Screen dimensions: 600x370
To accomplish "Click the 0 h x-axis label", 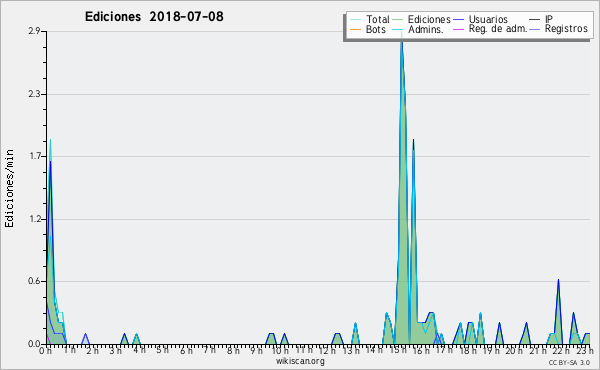I will coord(45,350).
